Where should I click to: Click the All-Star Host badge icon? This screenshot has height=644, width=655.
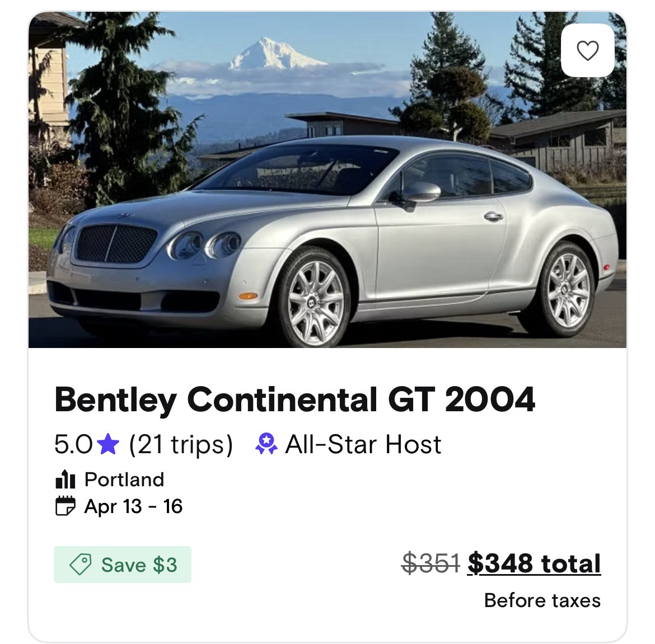coord(266,445)
